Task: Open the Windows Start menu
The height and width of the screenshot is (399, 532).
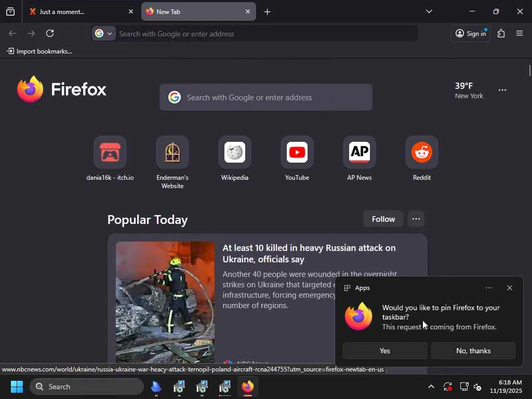Action: [17, 387]
